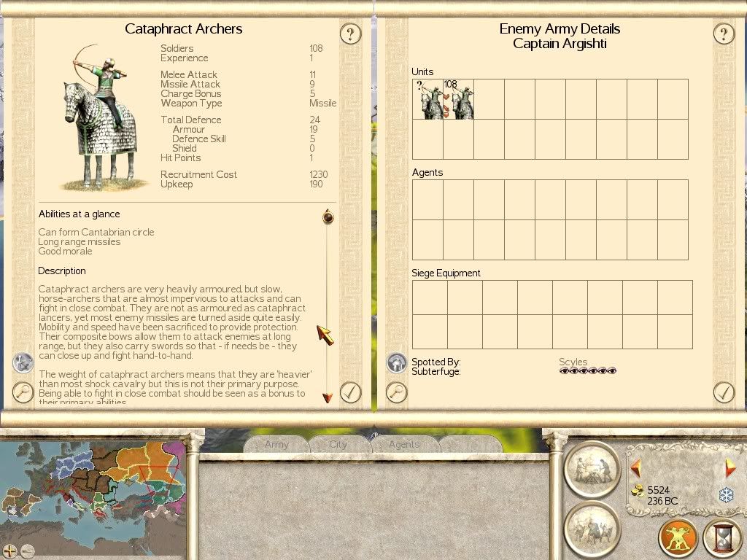Click the "Weapon Type" Missile value
747x560 pixels.
[323, 103]
